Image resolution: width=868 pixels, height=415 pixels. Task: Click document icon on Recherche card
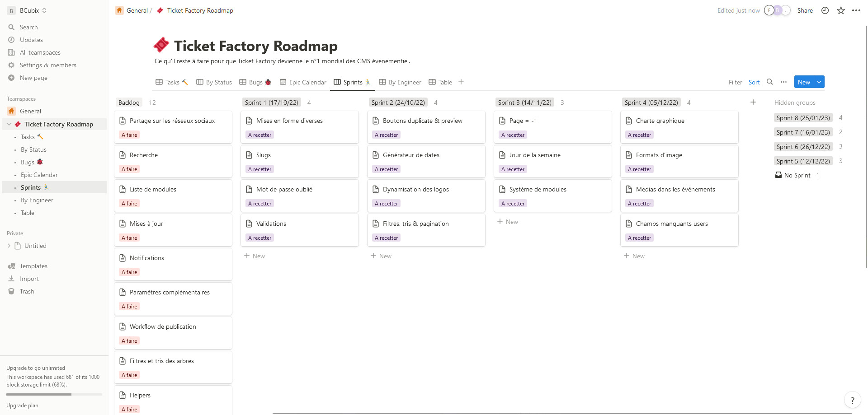[x=122, y=155]
